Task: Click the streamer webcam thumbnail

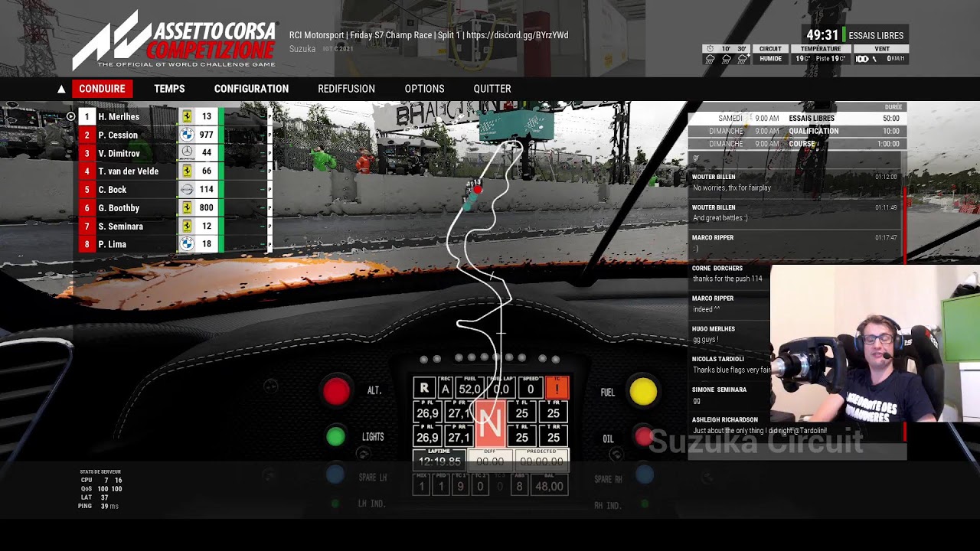Action: 875,344
